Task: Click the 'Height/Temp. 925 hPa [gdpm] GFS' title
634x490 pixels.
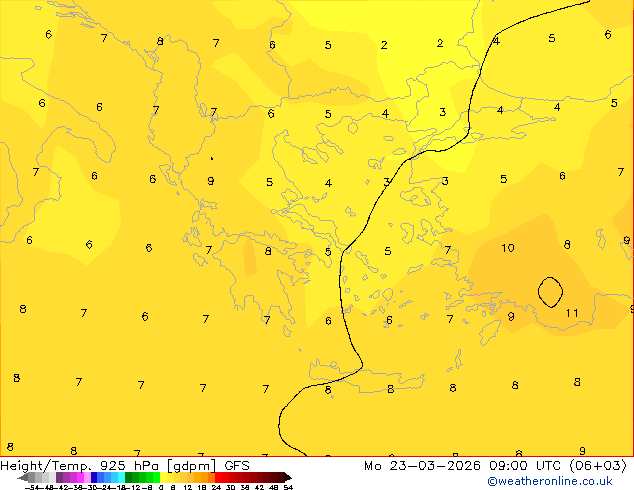Action: pos(125,466)
